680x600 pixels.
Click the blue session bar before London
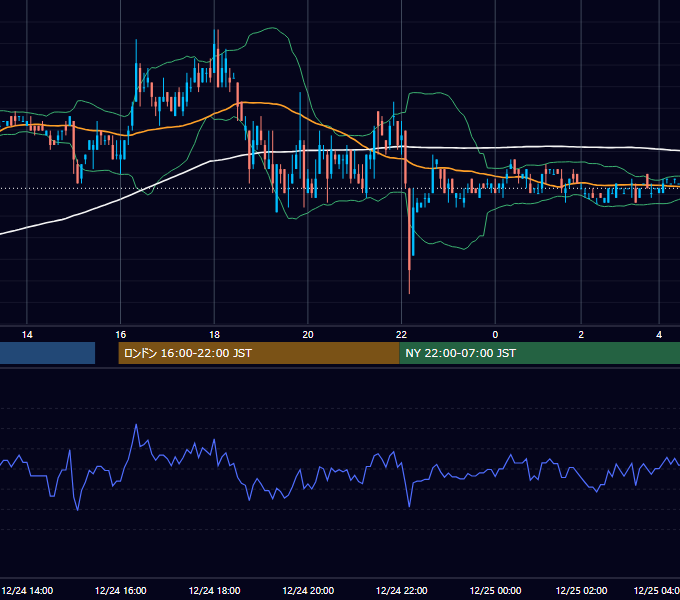(x=47, y=353)
